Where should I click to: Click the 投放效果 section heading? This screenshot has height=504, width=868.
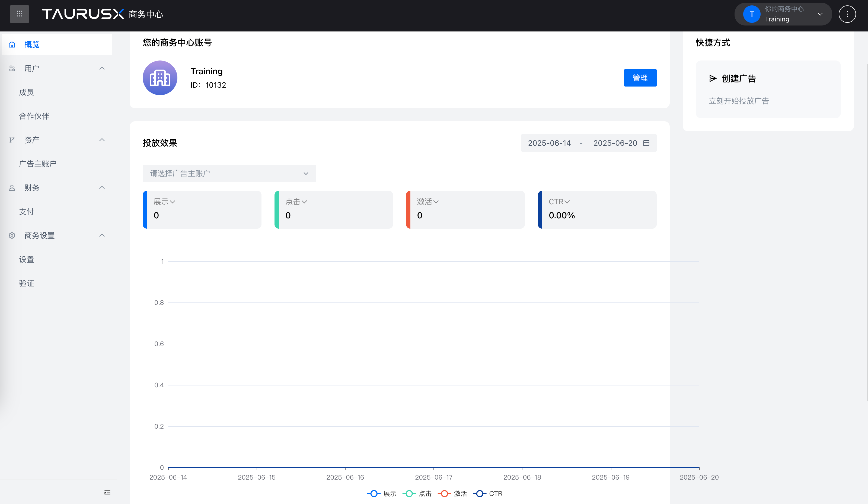(x=160, y=143)
